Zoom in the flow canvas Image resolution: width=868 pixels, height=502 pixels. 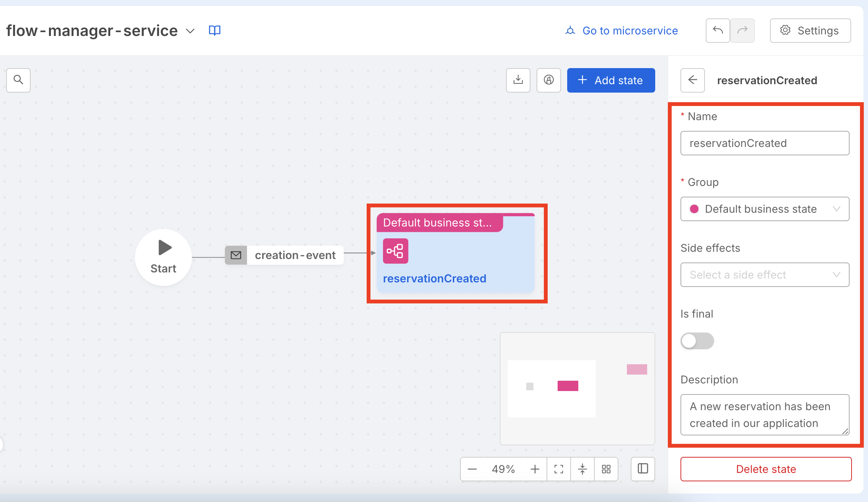[x=535, y=469]
